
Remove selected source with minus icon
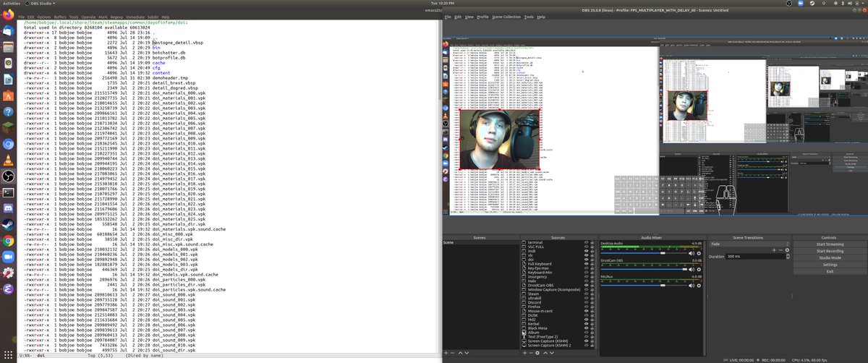tap(531, 353)
